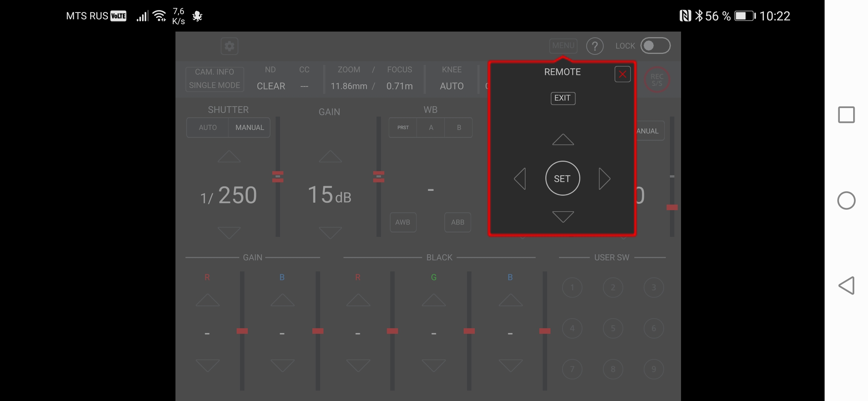Click the EXIT button in the REMOTE panel

[x=563, y=98]
